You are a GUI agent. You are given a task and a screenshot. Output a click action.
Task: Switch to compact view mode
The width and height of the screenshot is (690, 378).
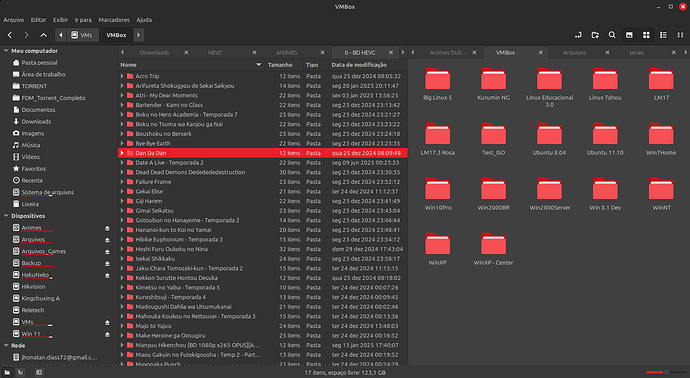point(680,35)
